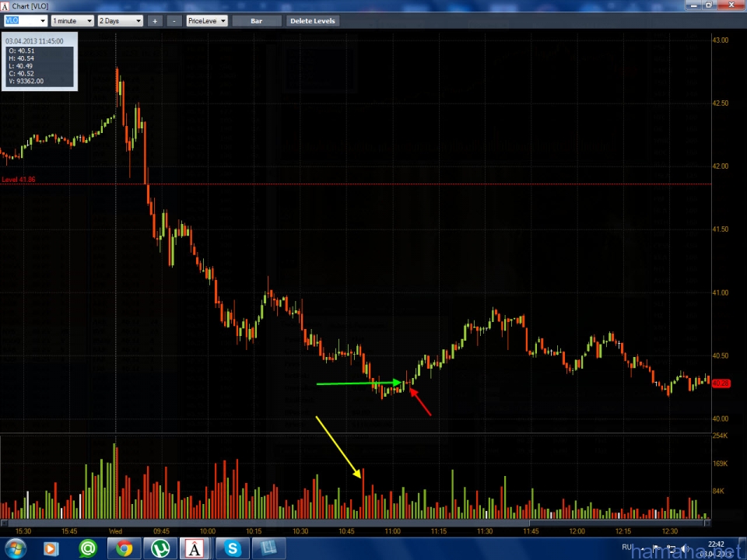Click the Level 41.86 red price line label
747x560 pixels.
(19, 180)
